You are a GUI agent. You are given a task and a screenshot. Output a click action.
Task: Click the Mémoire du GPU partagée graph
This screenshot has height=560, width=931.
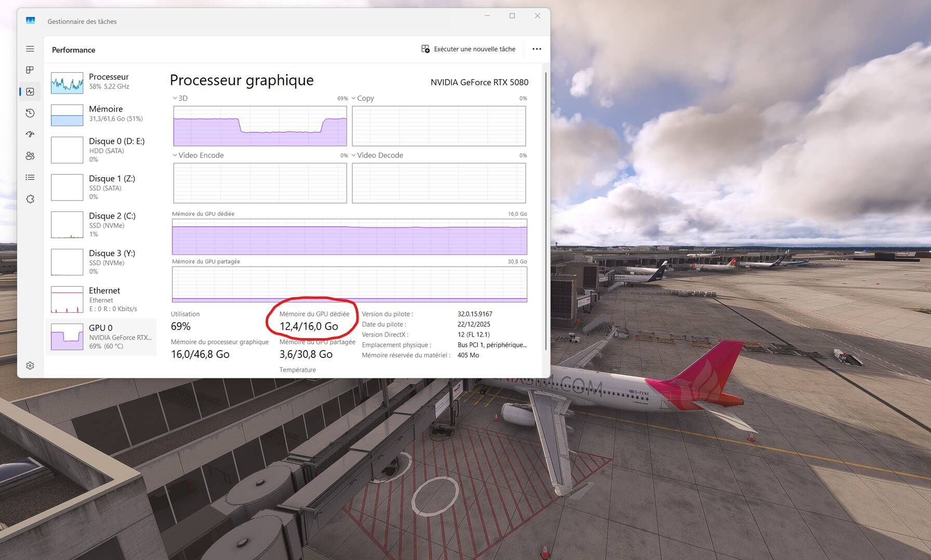(x=350, y=284)
